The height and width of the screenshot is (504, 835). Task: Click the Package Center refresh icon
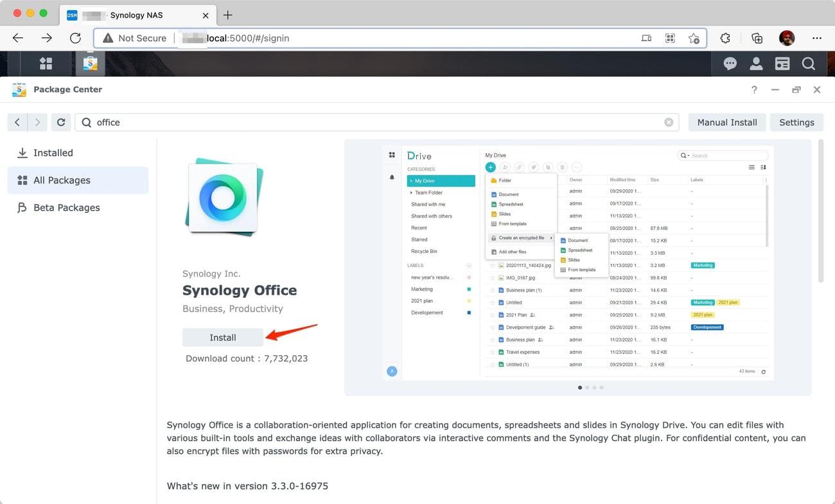coord(60,122)
